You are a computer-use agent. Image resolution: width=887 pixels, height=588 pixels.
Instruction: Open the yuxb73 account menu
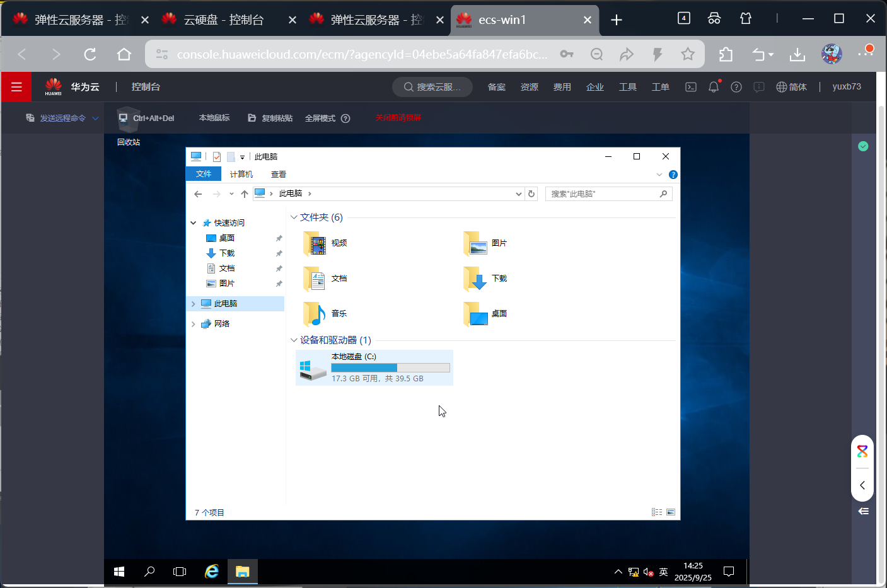coord(847,87)
